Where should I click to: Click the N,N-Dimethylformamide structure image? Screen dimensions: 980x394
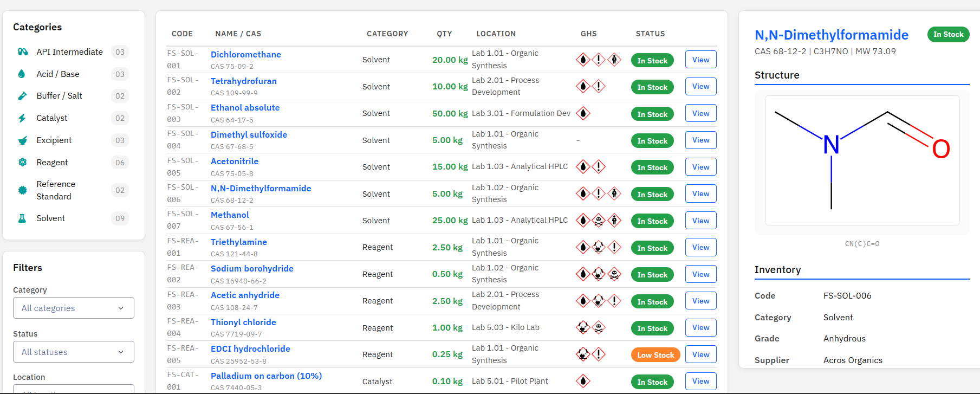point(862,160)
